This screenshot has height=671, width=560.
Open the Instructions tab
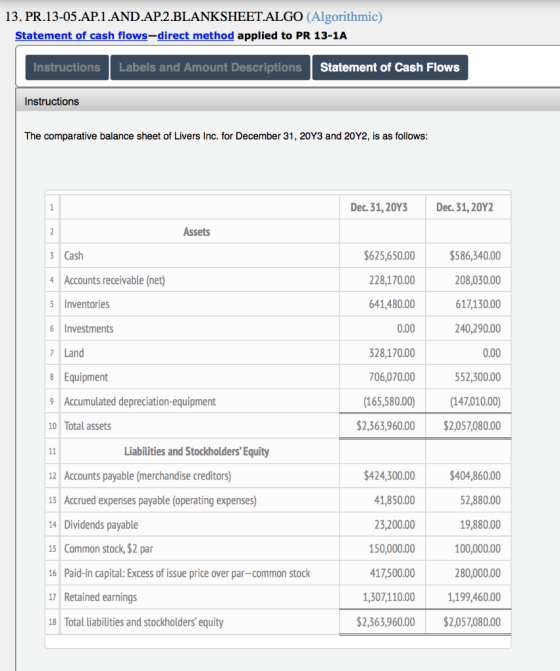click(x=67, y=67)
